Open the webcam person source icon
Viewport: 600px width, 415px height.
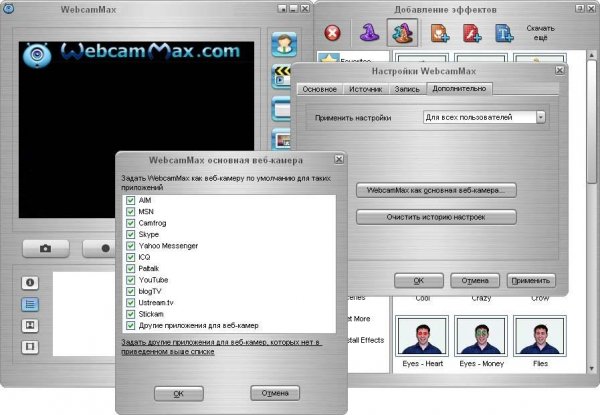point(284,45)
